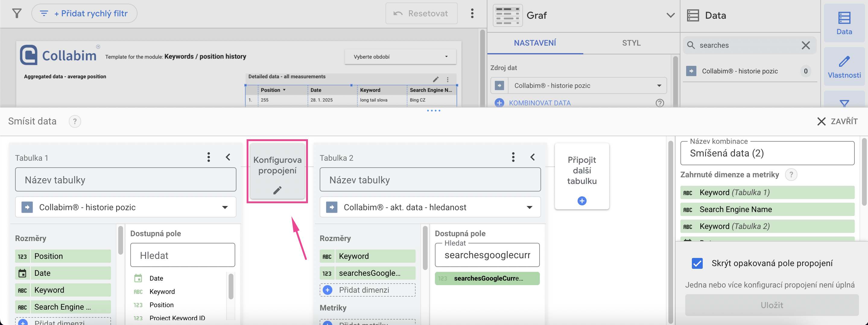Select Keyword dimension chip in Tabulka 2
The image size is (868, 325).
pos(367,256)
